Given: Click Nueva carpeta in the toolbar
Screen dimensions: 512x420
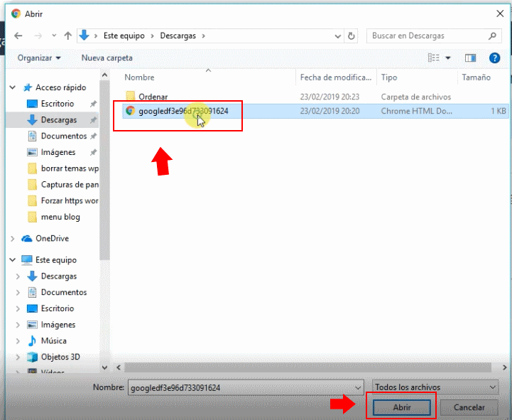Looking at the screenshot, I should tap(107, 58).
